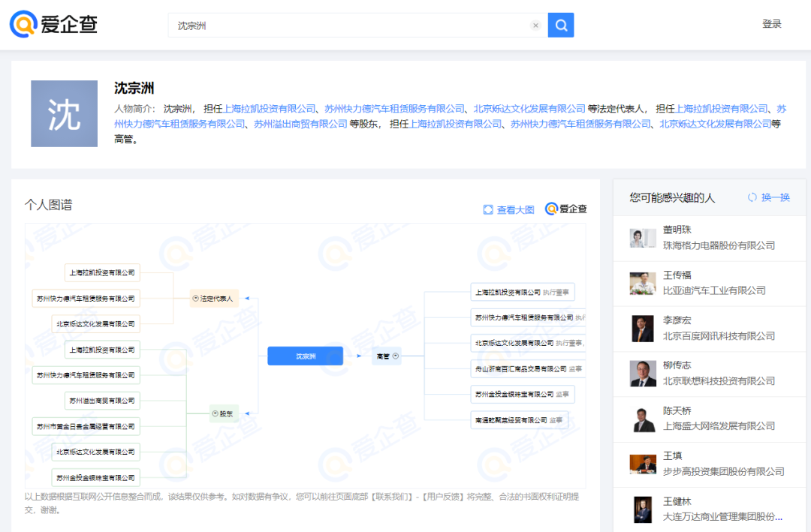
Task: Click the 登录 login link
Action: [x=771, y=24]
